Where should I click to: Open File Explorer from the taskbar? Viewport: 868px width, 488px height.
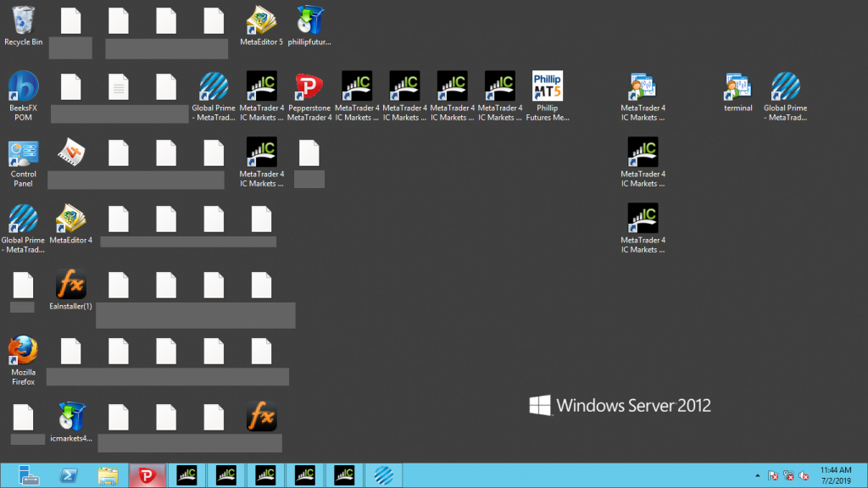(108, 475)
